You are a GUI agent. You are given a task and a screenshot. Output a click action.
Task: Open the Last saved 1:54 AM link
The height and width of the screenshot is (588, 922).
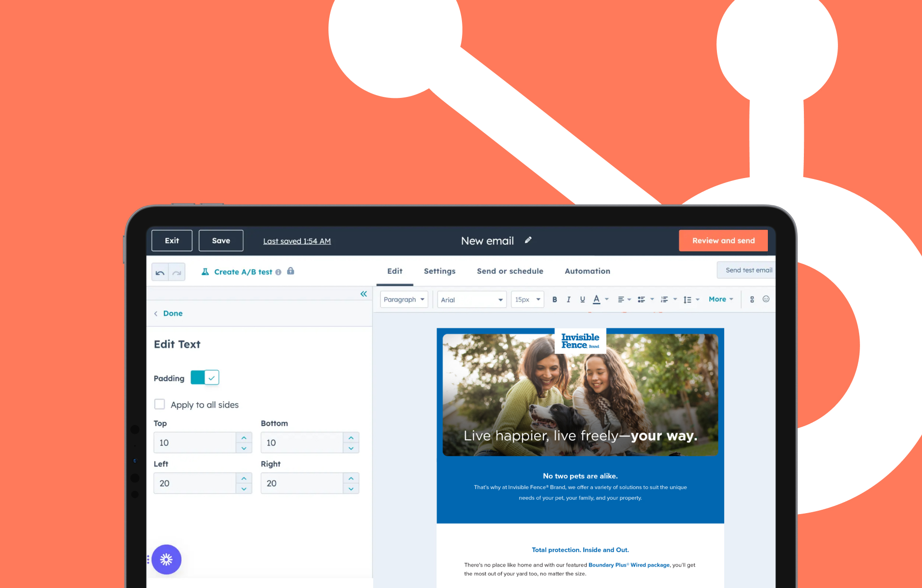[x=297, y=241]
